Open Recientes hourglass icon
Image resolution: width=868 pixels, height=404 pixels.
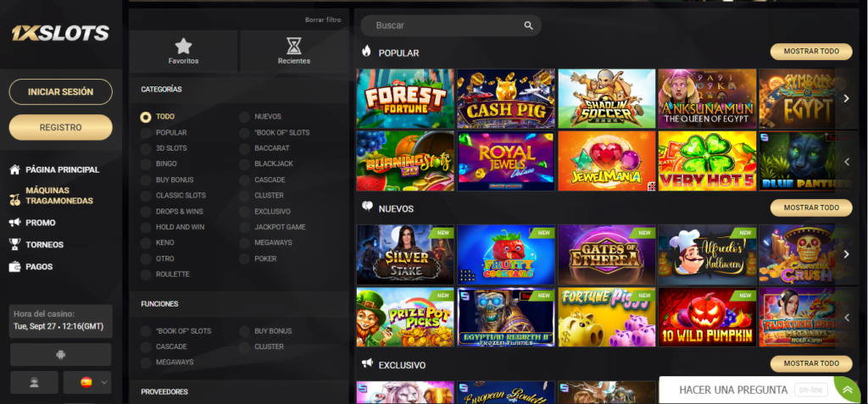tap(294, 46)
